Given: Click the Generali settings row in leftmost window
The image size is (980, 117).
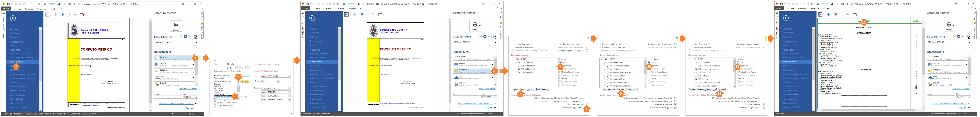Looking at the screenshot, I should pos(175,58).
